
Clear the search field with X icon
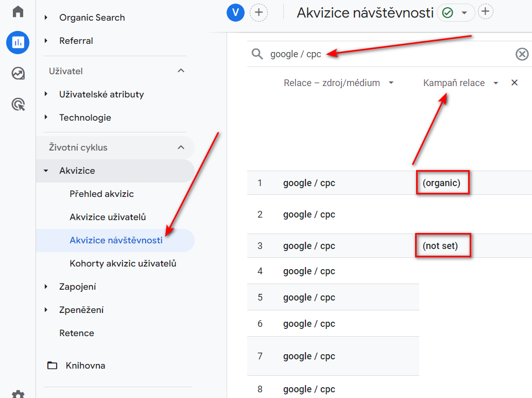522,54
